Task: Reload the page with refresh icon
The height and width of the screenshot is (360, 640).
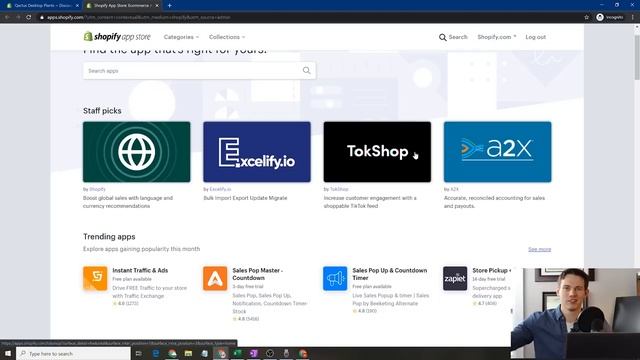Action: click(29, 17)
